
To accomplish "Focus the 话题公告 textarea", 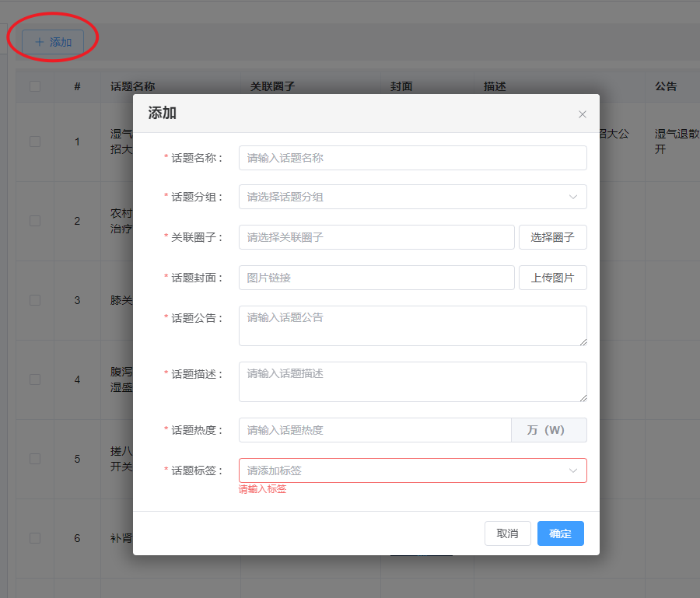I will tap(412, 326).
